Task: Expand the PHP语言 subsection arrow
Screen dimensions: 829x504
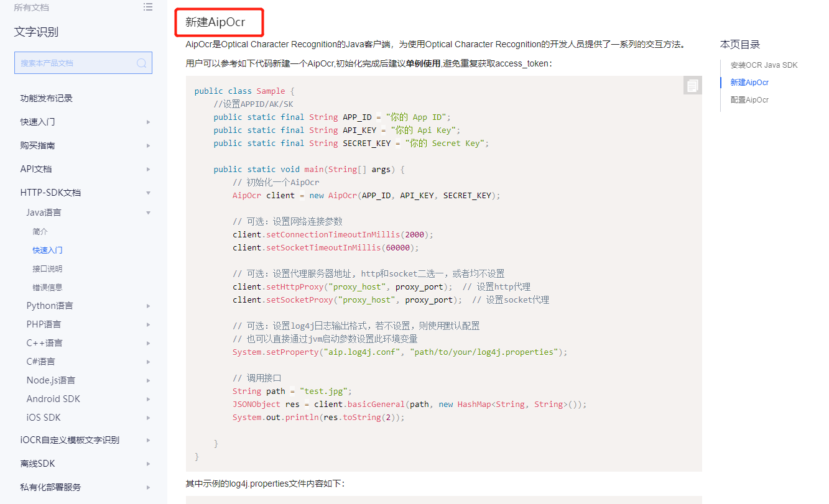Action: 148,324
